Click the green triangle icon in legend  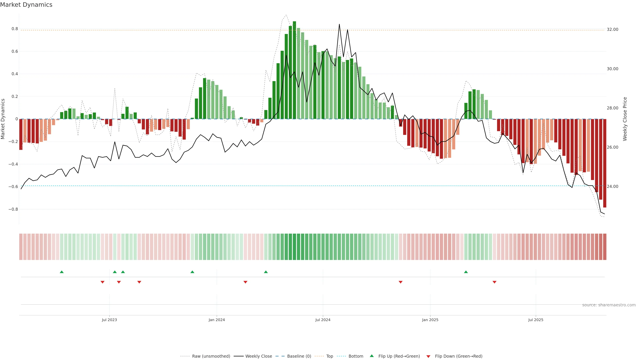pyautogui.click(x=372, y=356)
